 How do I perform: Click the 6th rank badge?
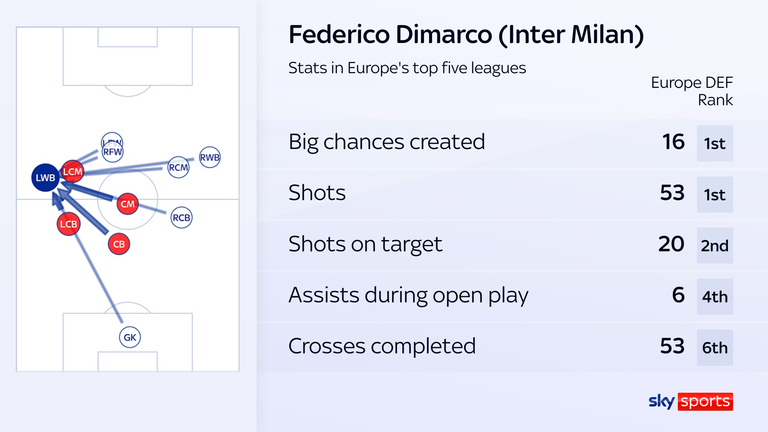click(x=715, y=348)
